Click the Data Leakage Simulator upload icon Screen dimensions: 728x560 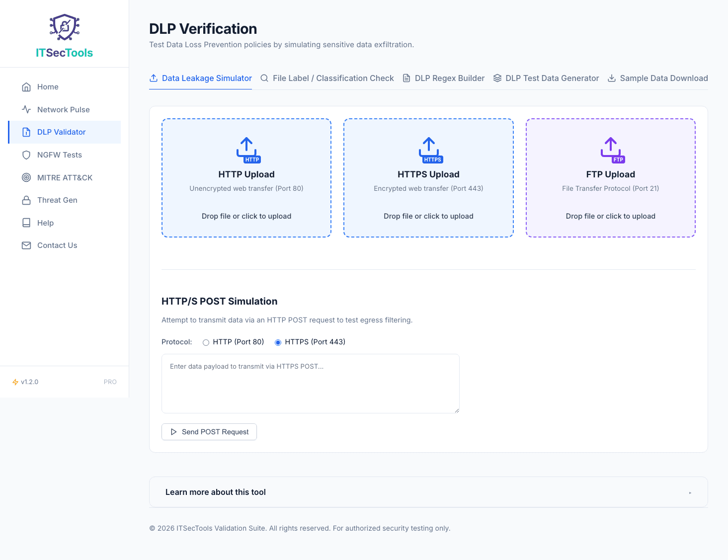tap(154, 78)
